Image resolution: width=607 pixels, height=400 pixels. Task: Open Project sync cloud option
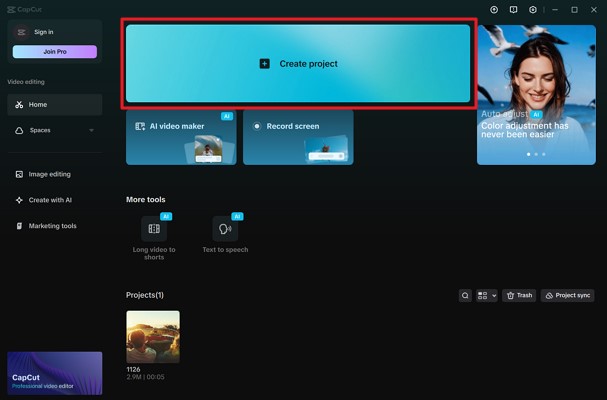567,296
